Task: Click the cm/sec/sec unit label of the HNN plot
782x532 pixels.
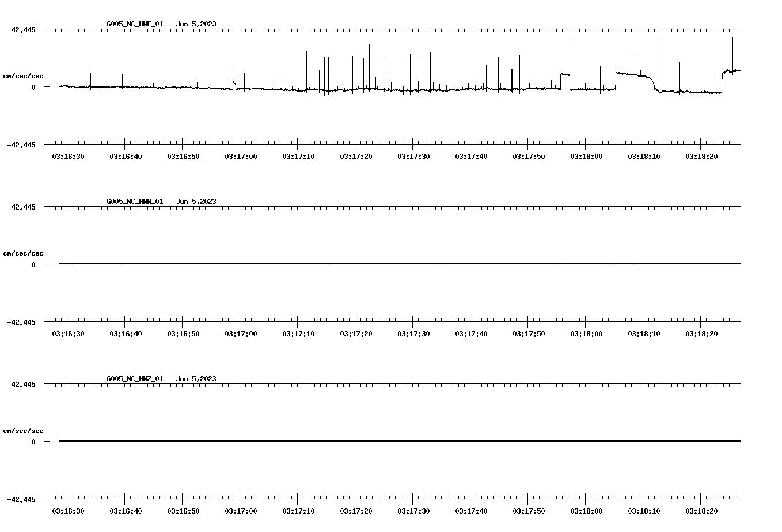Action: tap(23, 253)
